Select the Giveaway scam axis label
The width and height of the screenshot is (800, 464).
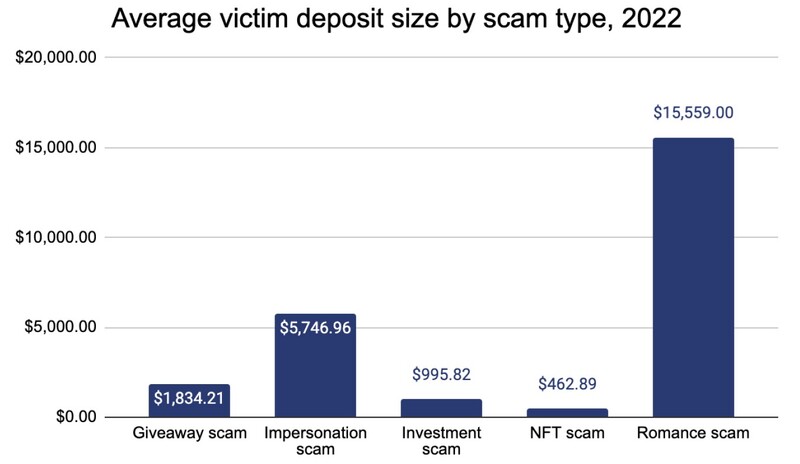click(189, 433)
